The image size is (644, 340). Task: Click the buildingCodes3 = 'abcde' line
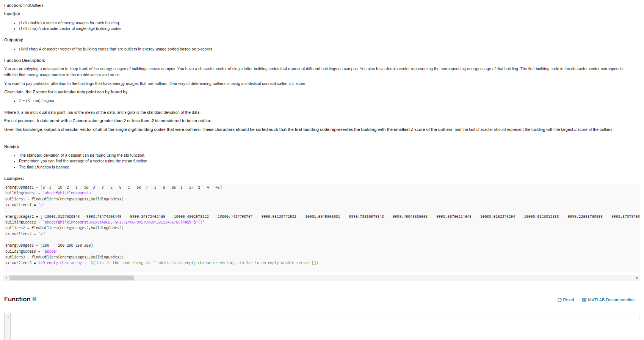click(x=31, y=251)
